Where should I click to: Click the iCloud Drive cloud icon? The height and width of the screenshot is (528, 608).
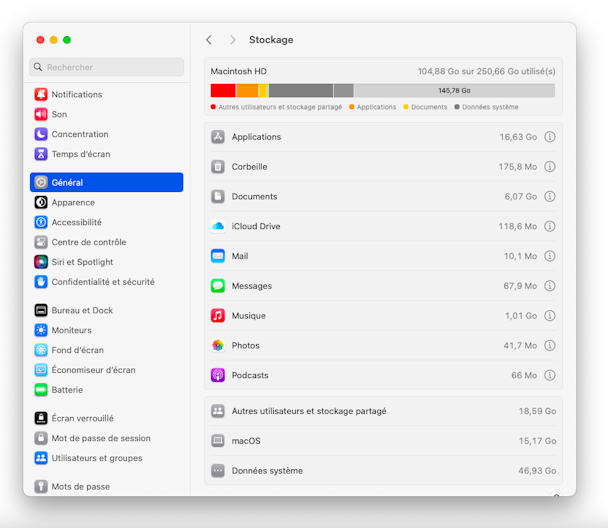tap(218, 226)
